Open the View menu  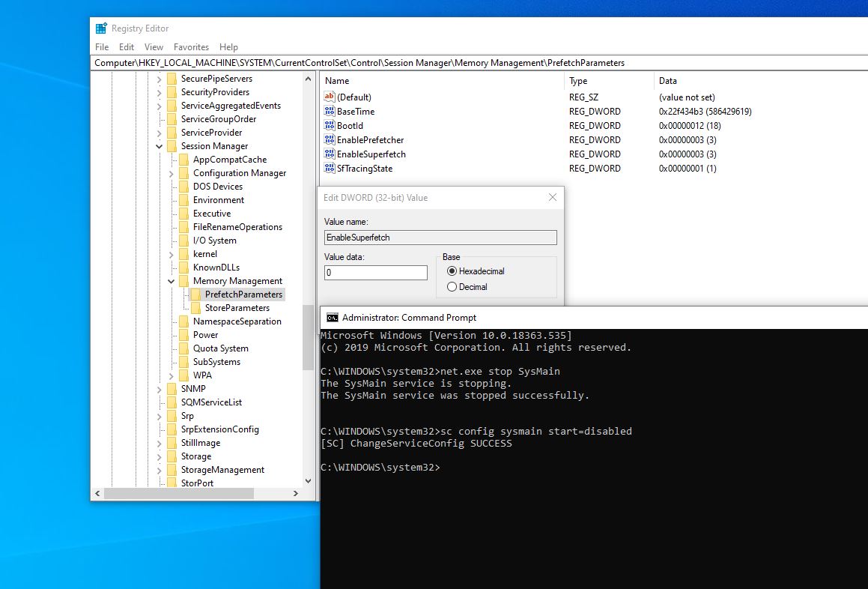click(154, 46)
